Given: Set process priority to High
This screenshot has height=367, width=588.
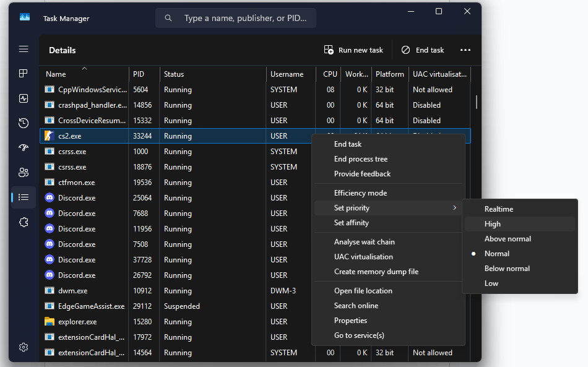Looking at the screenshot, I should [x=493, y=224].
